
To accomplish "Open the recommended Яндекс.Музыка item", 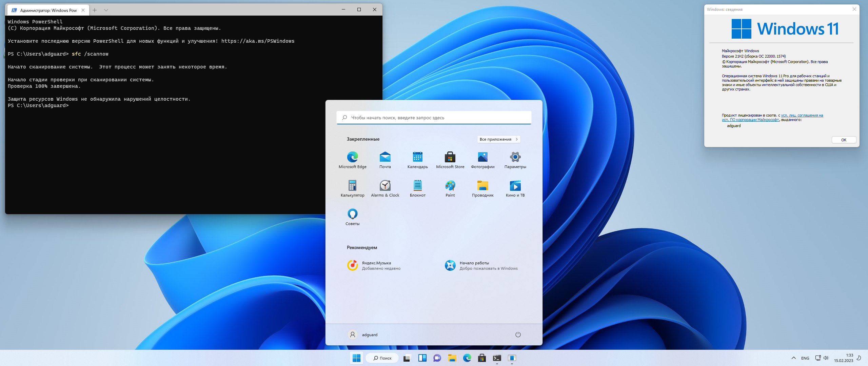I will tap(374, 265).
